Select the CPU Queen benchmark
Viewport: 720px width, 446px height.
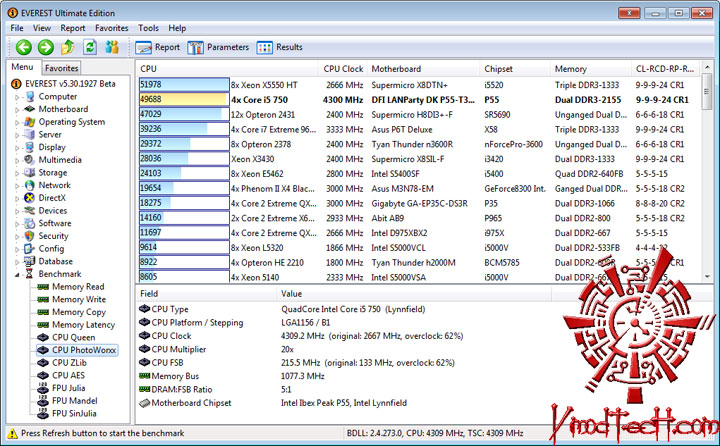click(73, 337)
